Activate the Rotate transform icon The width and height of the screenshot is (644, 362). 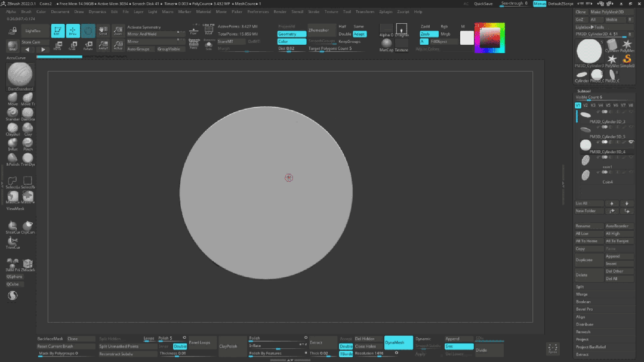pyautogui.click(x=88, y=45)
